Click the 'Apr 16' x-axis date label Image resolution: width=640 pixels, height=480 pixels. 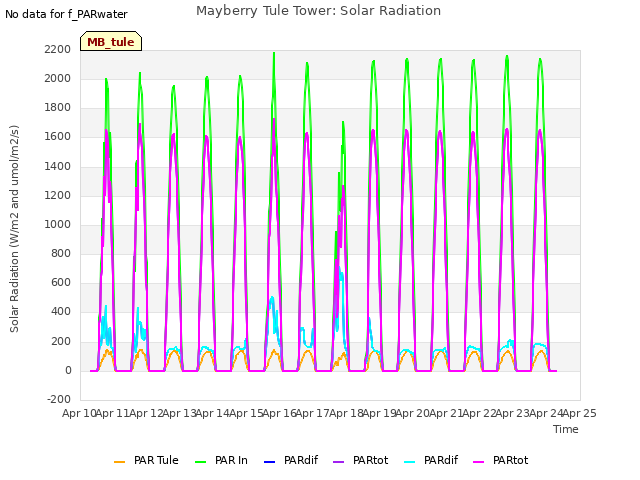coord(279,413)
